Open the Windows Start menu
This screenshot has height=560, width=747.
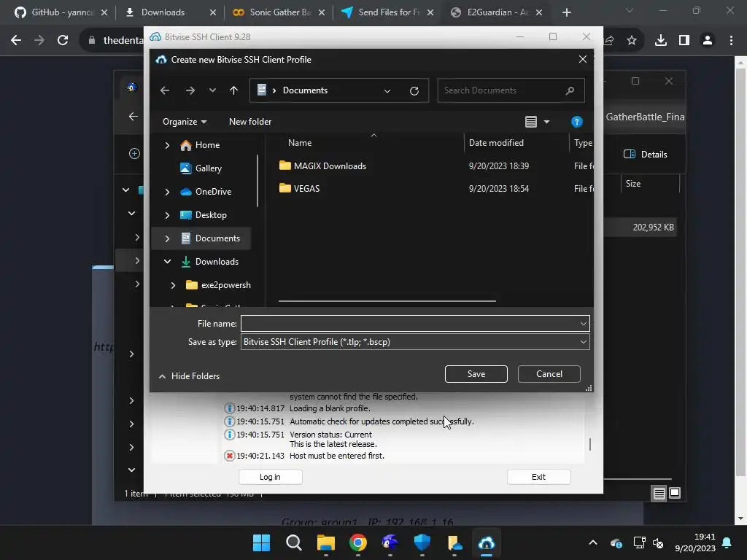point(262,542)
